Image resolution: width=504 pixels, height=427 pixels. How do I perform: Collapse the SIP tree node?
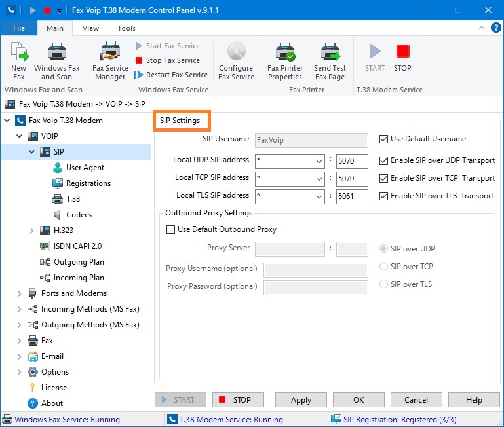pyautogui.click(x=32, y=152)
